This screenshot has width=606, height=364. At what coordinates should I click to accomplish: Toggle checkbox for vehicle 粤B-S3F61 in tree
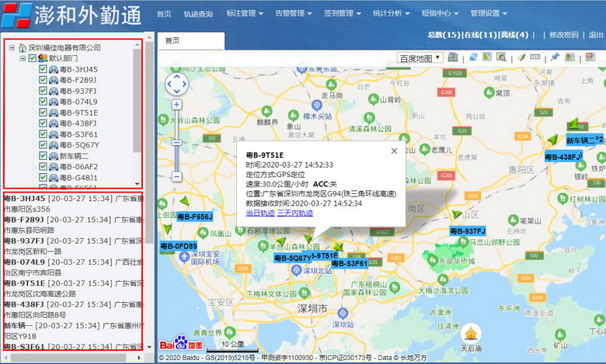pyautogui.click(x=43, y=134)
